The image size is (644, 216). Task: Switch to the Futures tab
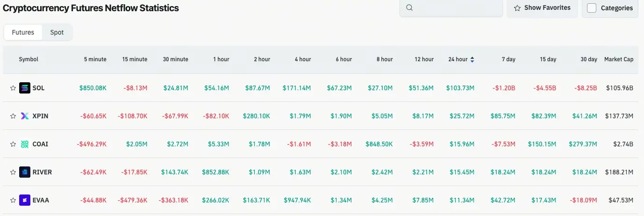(23, 32)
